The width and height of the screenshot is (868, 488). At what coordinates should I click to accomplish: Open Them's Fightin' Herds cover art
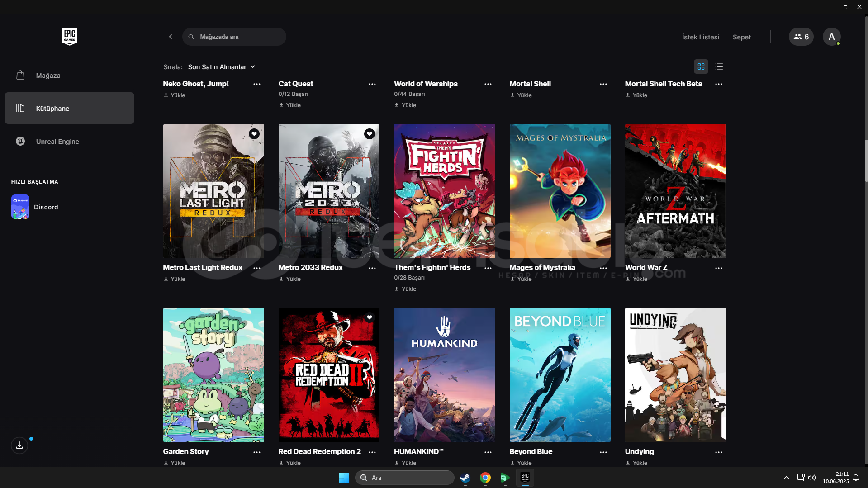(445, 191)
